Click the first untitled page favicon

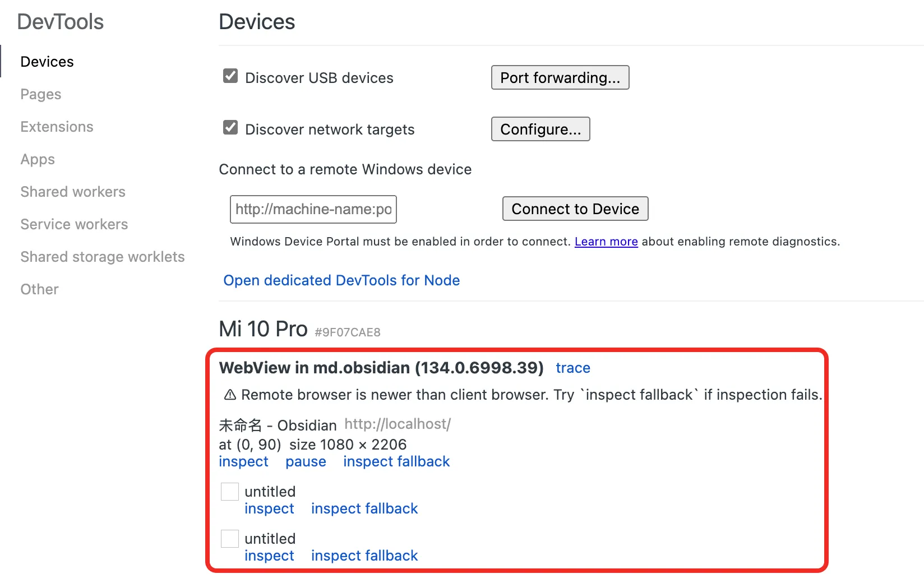[x=230, y=492]
